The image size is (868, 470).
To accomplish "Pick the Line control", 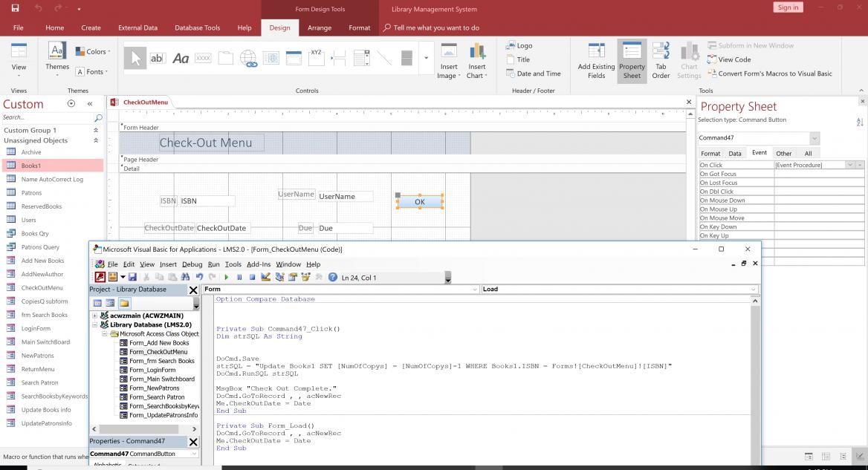I will 384,58.
